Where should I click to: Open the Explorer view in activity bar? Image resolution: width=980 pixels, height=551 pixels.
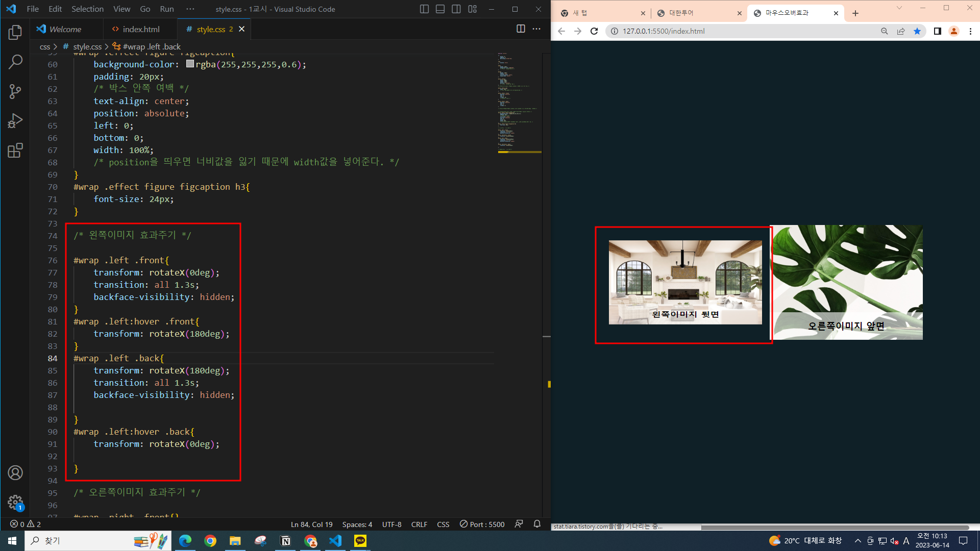pyautogui.click(x=15, y=33)
